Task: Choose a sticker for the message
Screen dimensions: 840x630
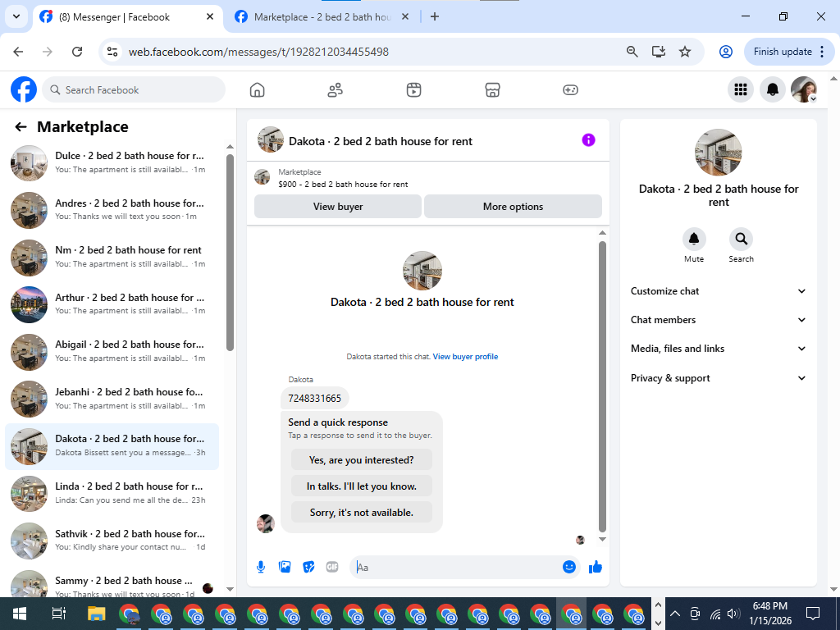Action: point(308,567)
